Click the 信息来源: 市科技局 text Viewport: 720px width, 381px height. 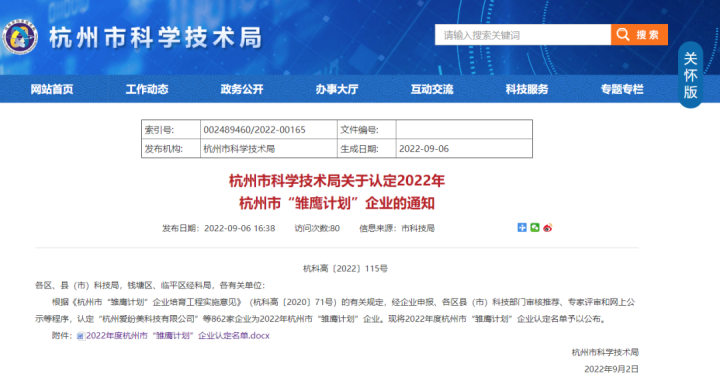pyautogui.click(x=397, y=228)
